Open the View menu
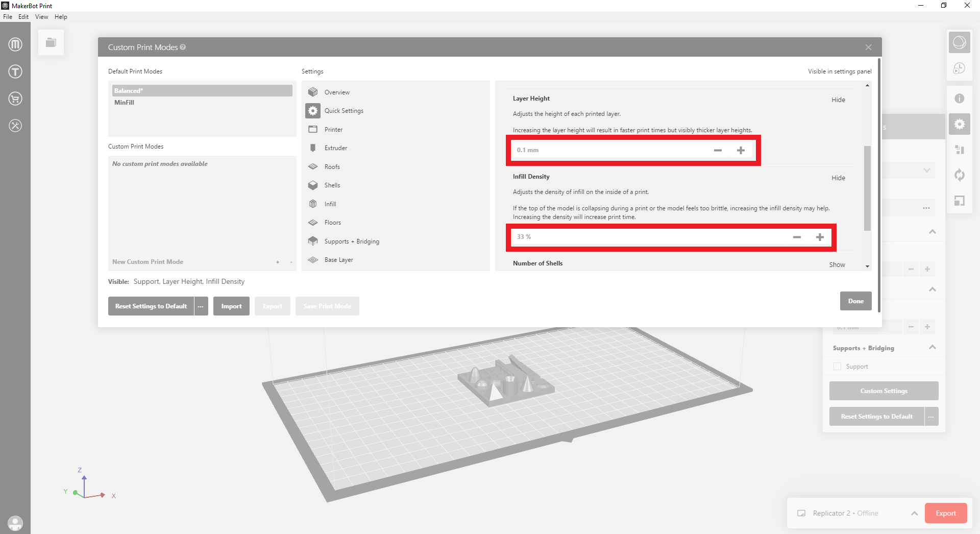Image resolution: width=980 pixels, height=534 pixels. pos(41,17)
